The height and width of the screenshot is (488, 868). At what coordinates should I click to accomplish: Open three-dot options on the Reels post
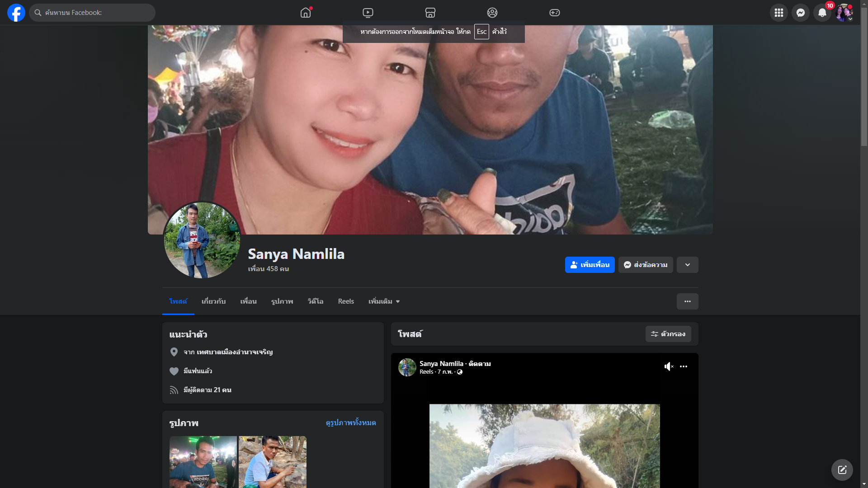point(684,366)
